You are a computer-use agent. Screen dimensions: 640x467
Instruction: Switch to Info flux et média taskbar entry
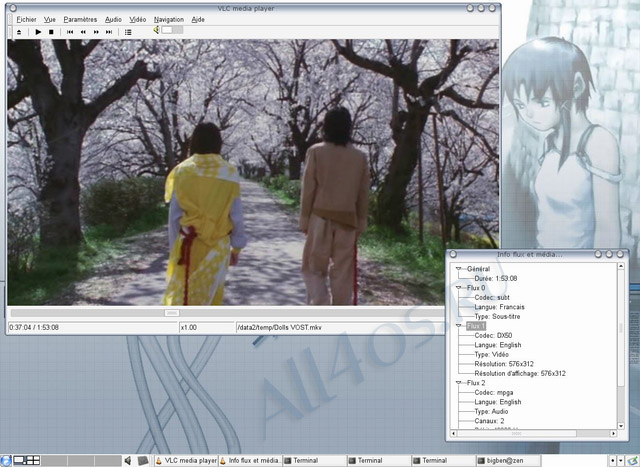tap(250, 460)
